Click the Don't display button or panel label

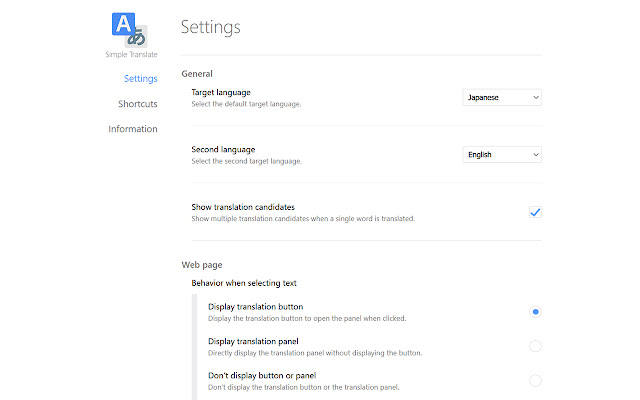(262, 375)
